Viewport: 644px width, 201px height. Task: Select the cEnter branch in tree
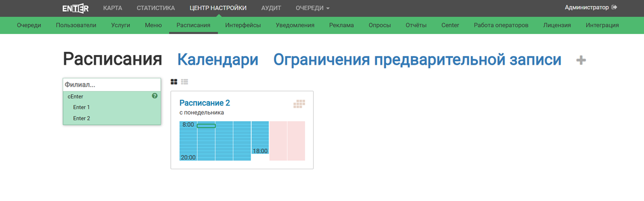(x=76, y=96)
